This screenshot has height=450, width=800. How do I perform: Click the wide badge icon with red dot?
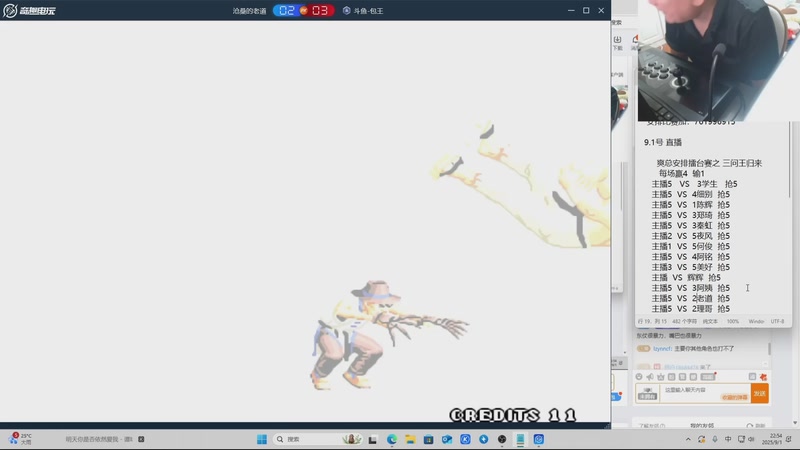(708, 377)
